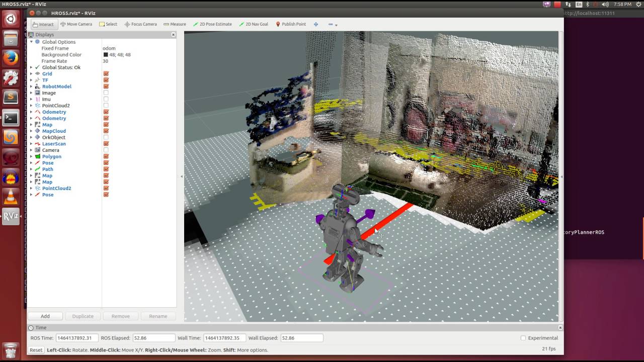Uncheck the MapCloud display checkbox

(x=106, y=131)
